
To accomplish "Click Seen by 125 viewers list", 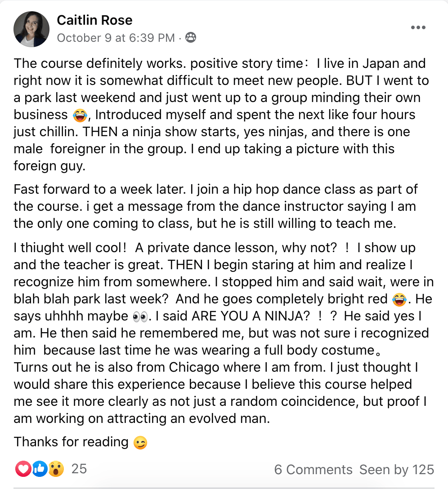I will (x=396, y=470).
